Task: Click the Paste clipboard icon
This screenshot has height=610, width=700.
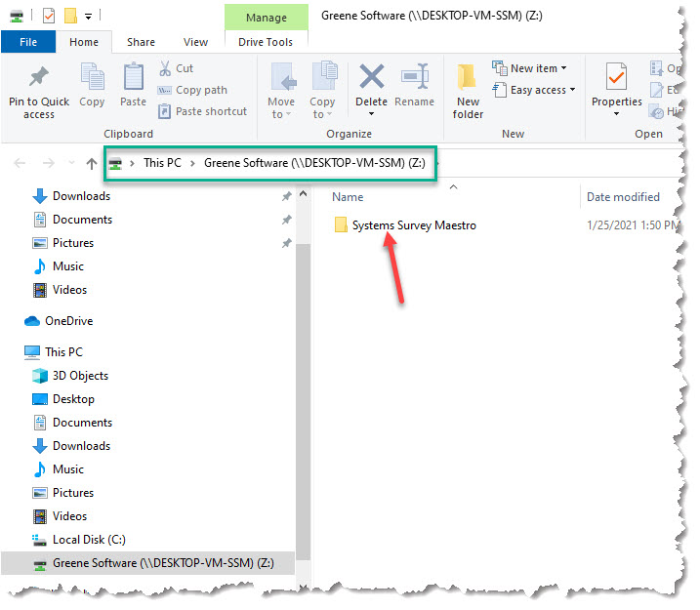Action: click(134, 78)
